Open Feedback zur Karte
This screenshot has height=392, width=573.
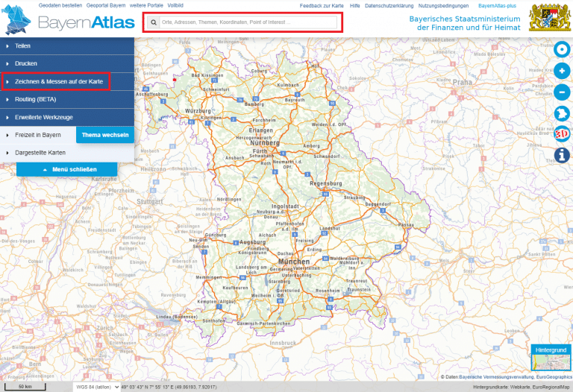click(x=322, y=6)
